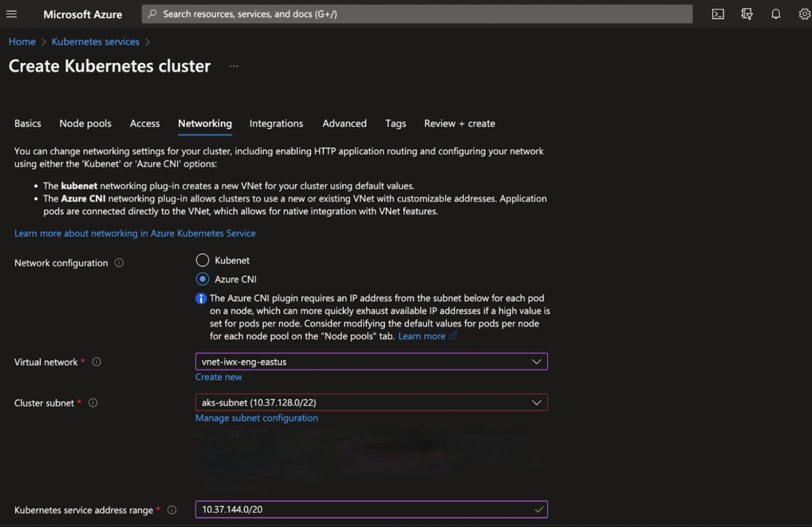The image size is (812, 527).
Task: Go to the Home breadcrumb
Action: (22, 42)
